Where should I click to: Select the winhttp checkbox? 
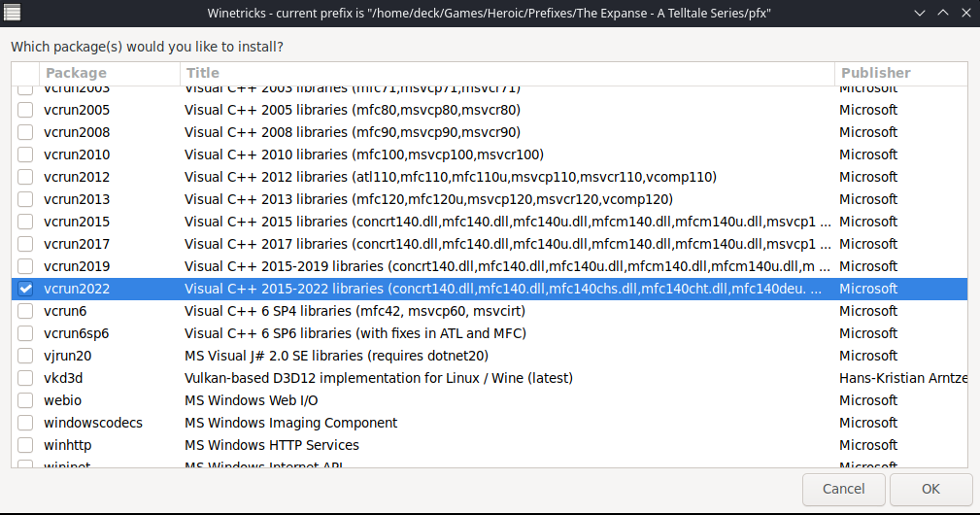click(x=25, y=445)
